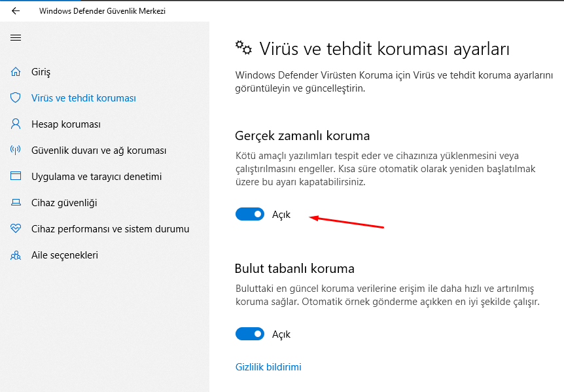The width and height of the screenshot is (564, 392).
Task: Select Giriş in the sidebar
Action: [x=41, y=72]
